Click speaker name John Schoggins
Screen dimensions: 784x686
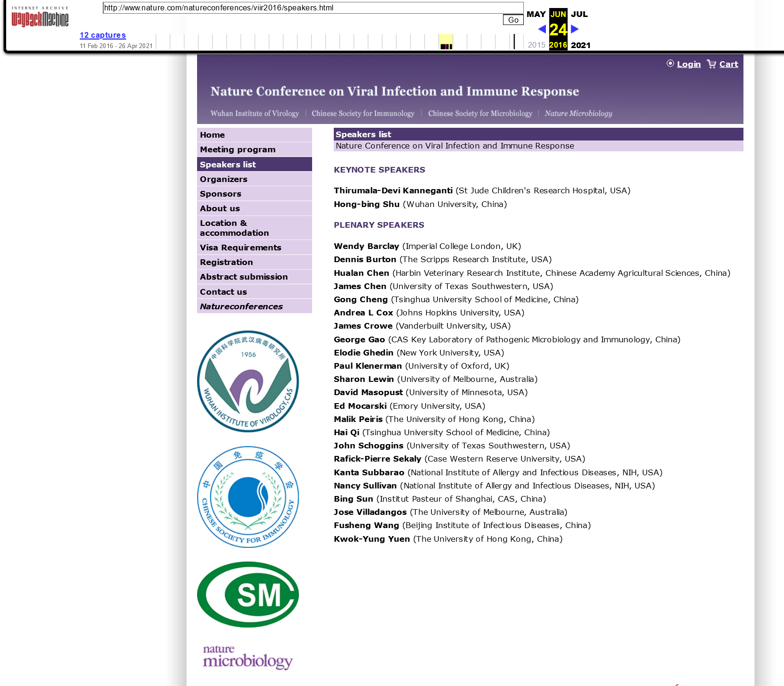click(x=369, y=446)
